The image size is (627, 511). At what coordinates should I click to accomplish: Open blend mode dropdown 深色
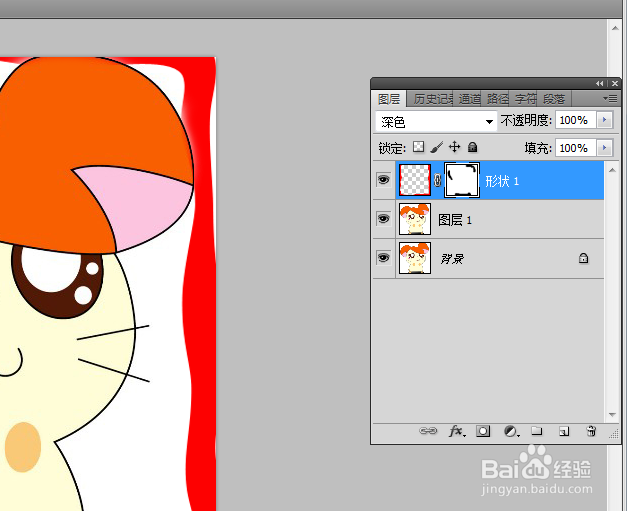click(x=436, y=121)
